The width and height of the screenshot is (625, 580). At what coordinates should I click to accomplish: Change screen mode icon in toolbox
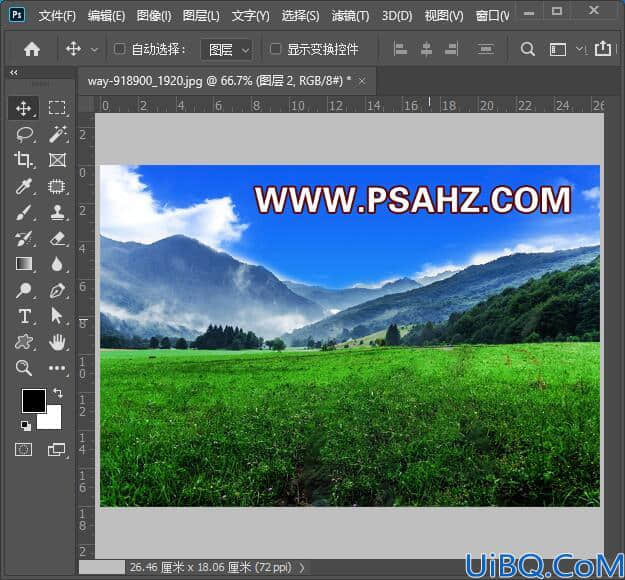pos(57,450)
